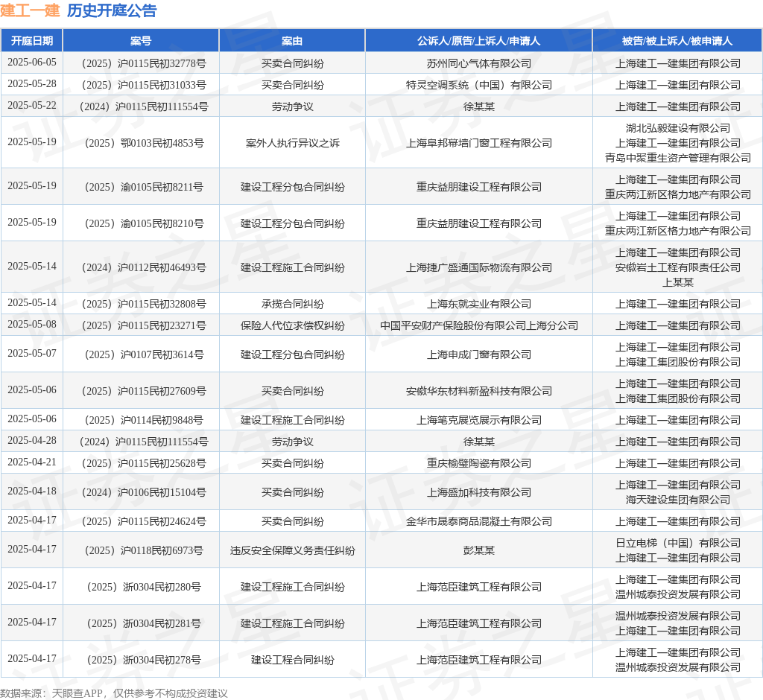Click the 被告/被上诉人/被申请人 column header
Viewport: 763px width, 700px height.
point(677,41)
